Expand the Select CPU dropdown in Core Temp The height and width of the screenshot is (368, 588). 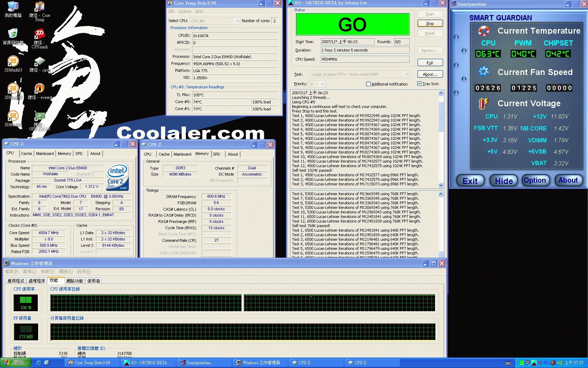[x=237, y=21]
